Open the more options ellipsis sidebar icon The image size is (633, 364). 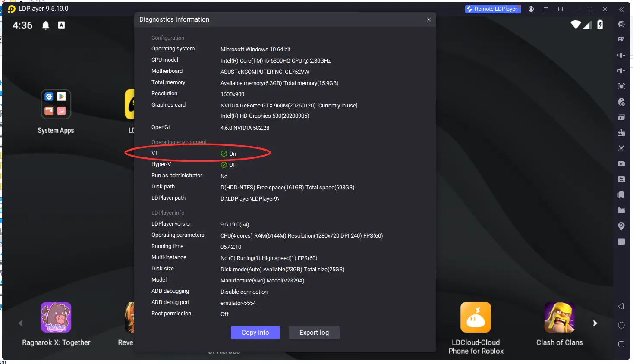point(621,242)
